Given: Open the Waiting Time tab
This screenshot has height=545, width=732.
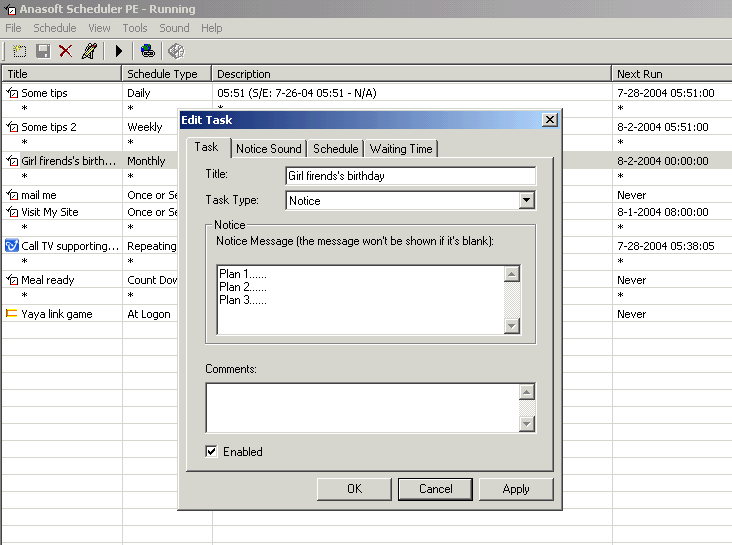Looking at the screenshot, I should coord(401,149).
